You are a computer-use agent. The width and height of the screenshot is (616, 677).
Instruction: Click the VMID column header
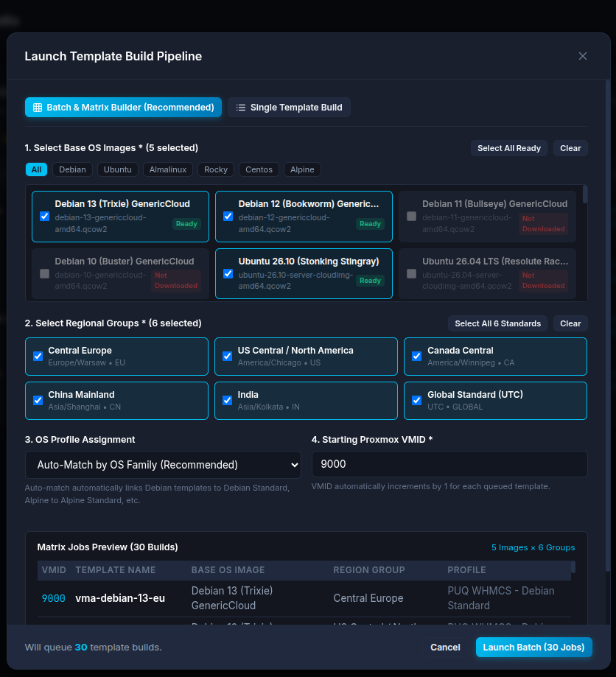(54, 570)
